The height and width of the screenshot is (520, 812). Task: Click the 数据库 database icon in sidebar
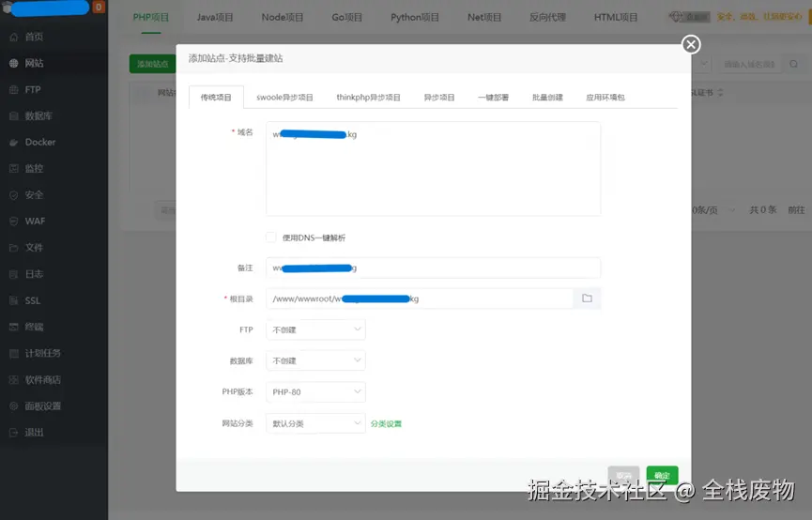(14, 116)
